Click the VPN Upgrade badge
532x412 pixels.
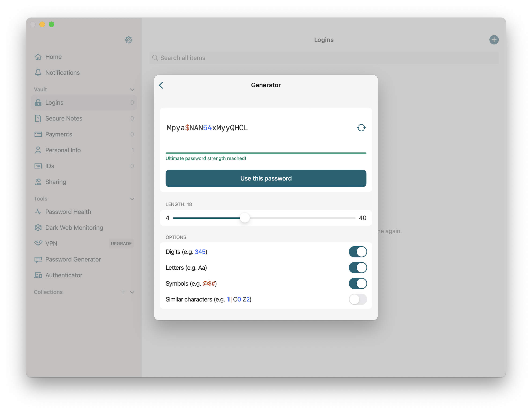[x=121, y=243]
